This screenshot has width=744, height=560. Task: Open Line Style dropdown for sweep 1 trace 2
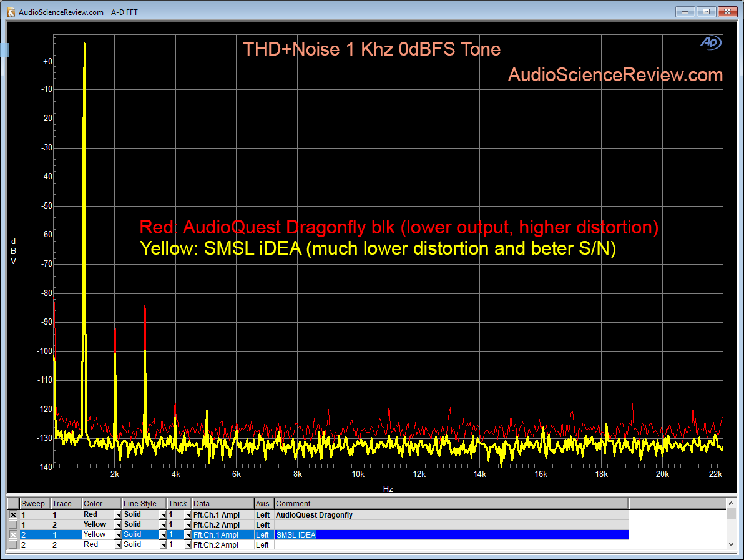(163, 525)
